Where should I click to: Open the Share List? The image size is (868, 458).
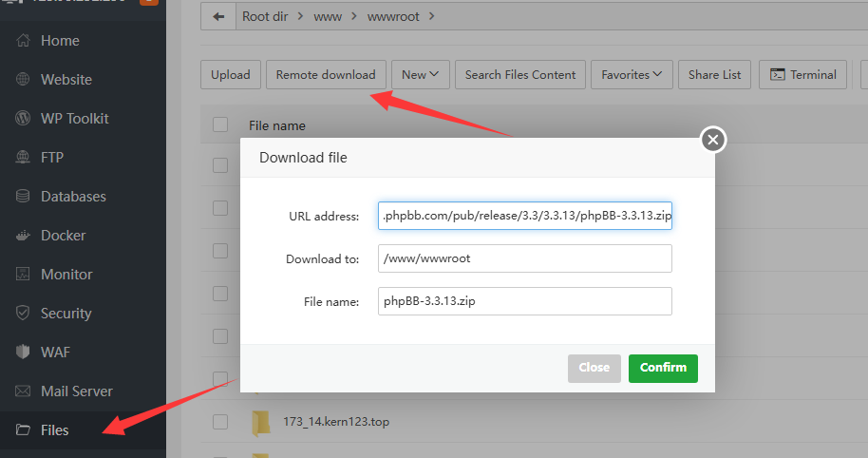tap(715, 75)
